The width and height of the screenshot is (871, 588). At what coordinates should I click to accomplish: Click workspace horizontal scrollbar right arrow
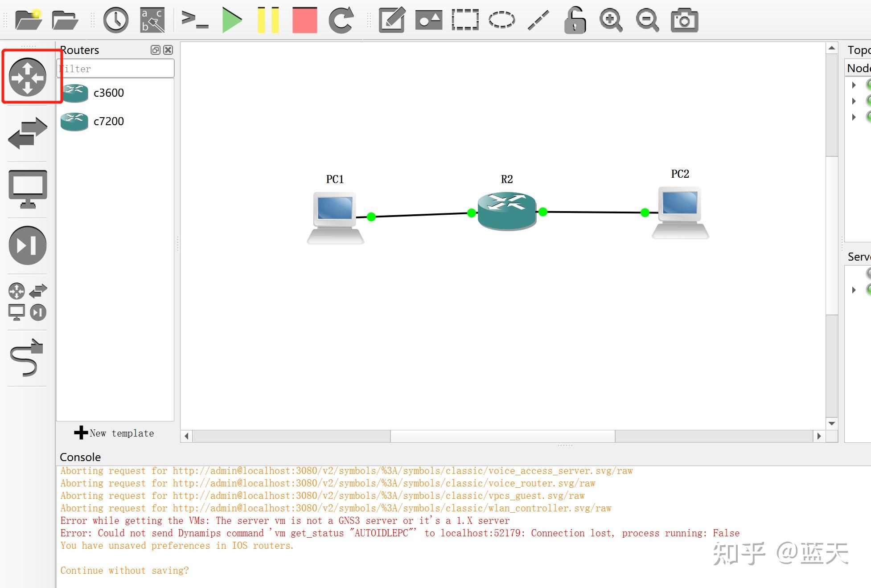[x=819, y=436]
